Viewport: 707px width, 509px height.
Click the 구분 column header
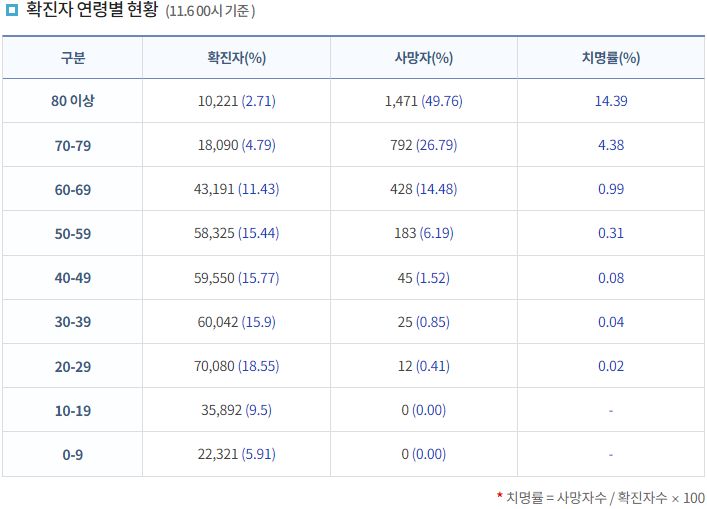(73, 58)
